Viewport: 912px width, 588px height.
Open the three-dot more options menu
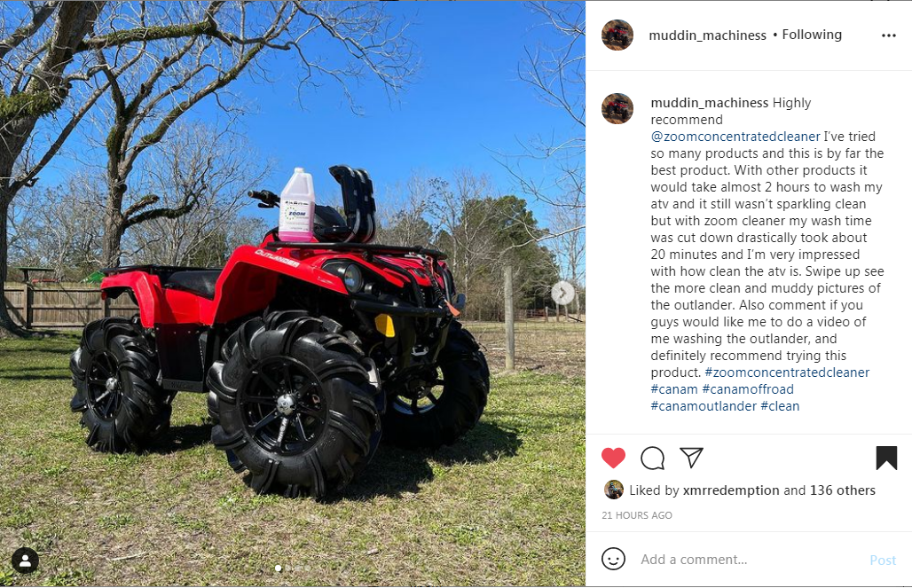889,35
